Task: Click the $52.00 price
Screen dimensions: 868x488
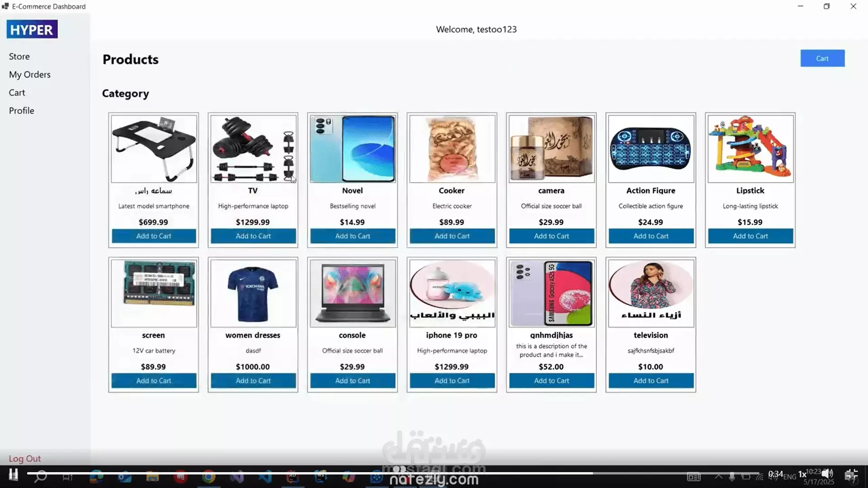Action: point(551,367)
